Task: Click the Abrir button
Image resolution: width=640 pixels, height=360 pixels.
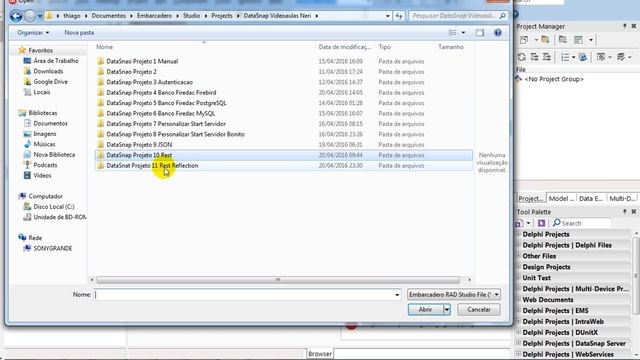Action: point(425,309)
